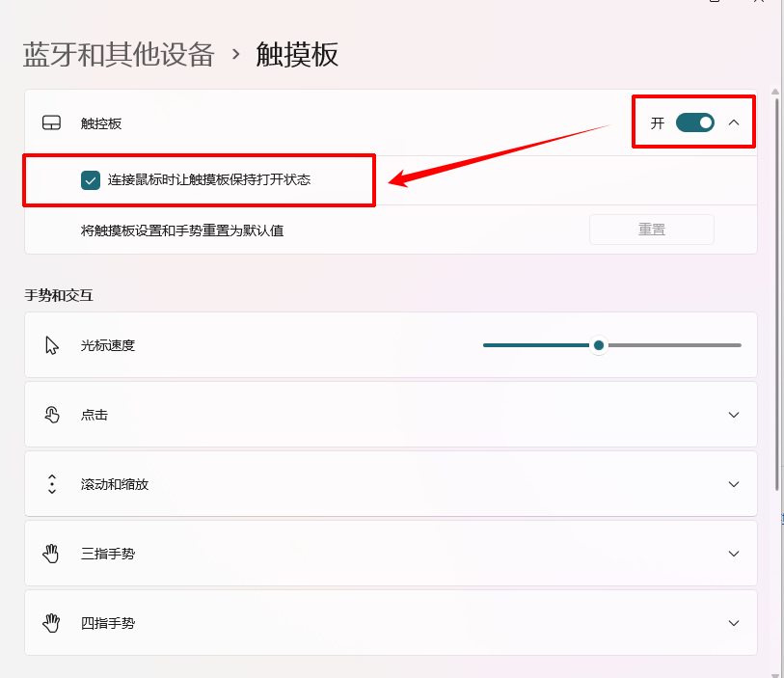Click the 三指手势 row label

(108, 554)
